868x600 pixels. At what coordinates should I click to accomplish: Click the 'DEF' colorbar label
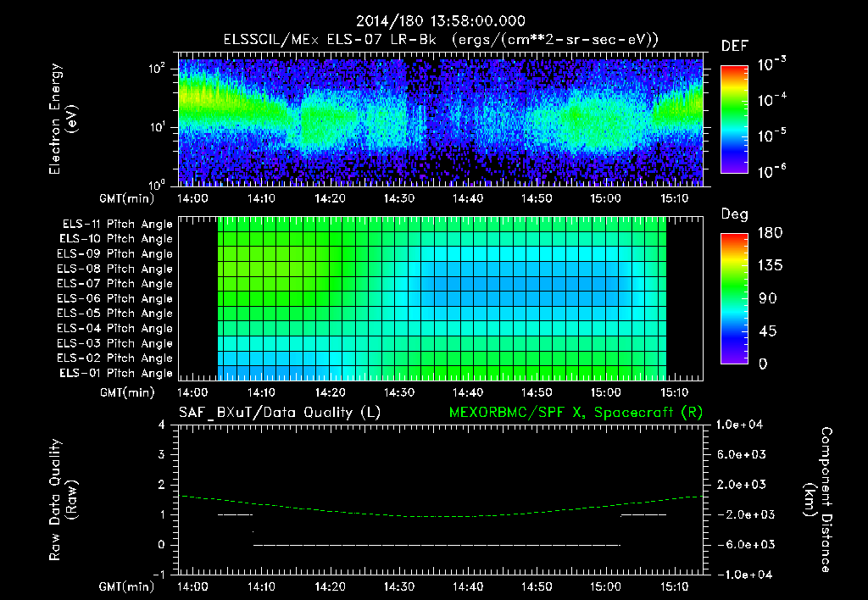coord(735,47)
